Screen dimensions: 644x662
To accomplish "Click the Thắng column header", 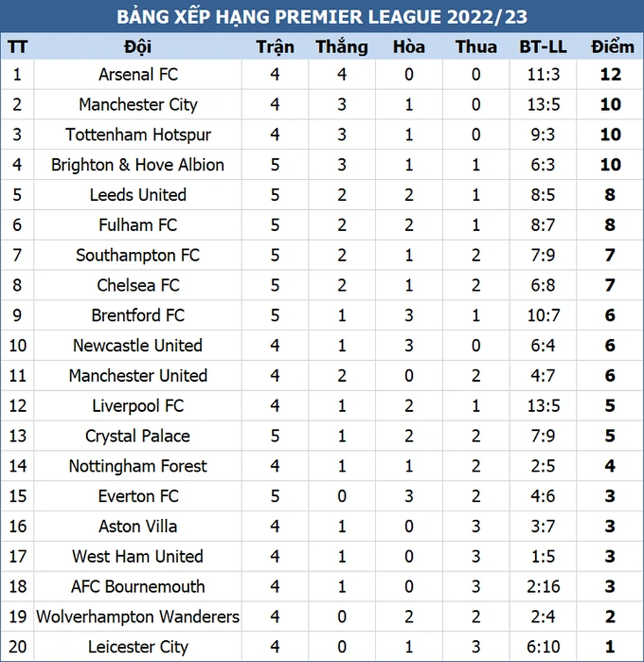I will pyautogui.click(x=342, y=47).
